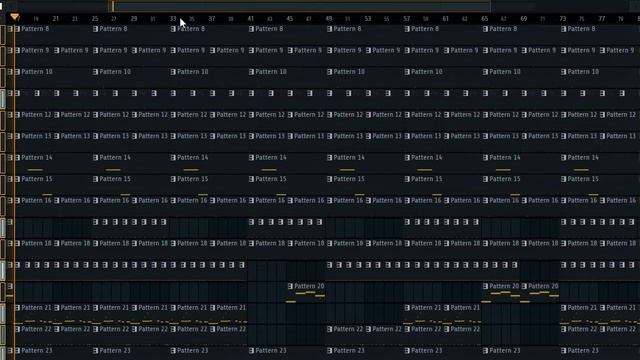This screenshot has width=640, height=360.
Task: Open clip menu icon of Pattern 21 at bar 57
Action: pyautogui.click(x=407, y=307)
